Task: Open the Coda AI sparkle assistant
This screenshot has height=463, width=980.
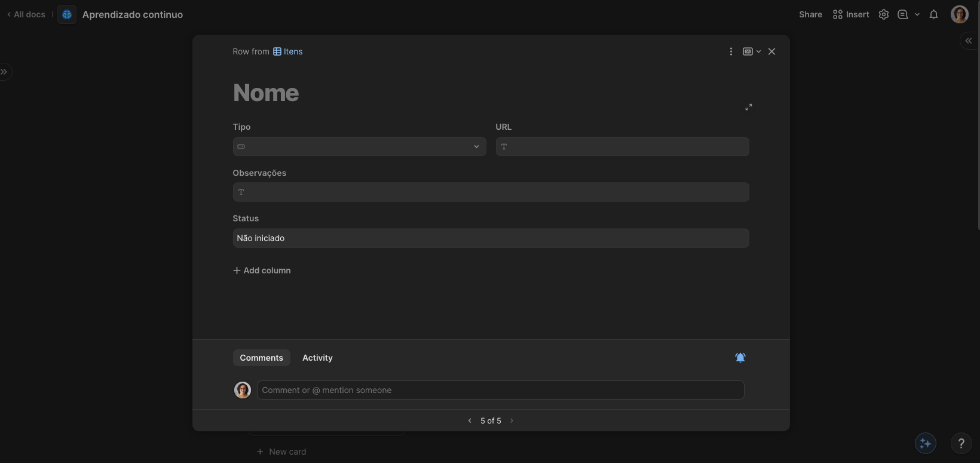Action: (925, 443)
